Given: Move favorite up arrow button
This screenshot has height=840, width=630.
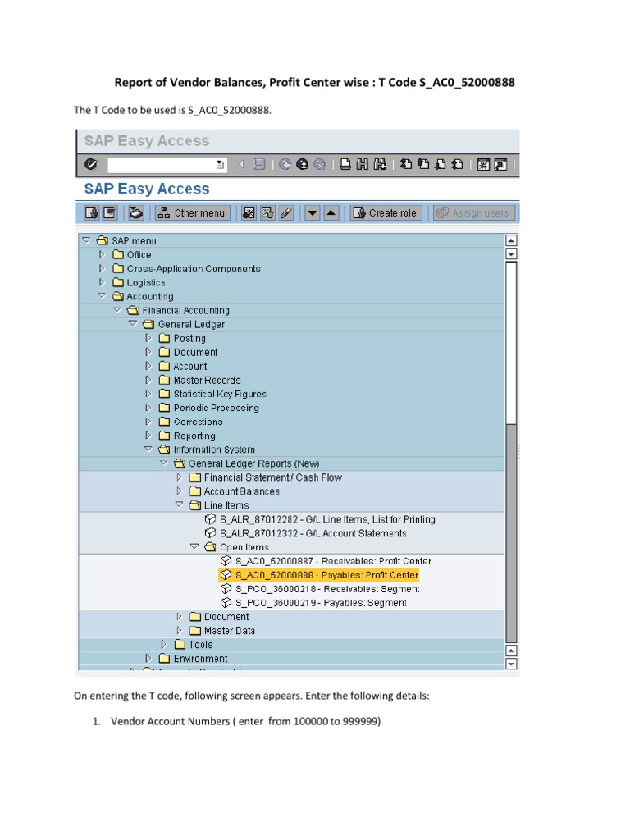Looking at the screenshot, I should [331, 213].
